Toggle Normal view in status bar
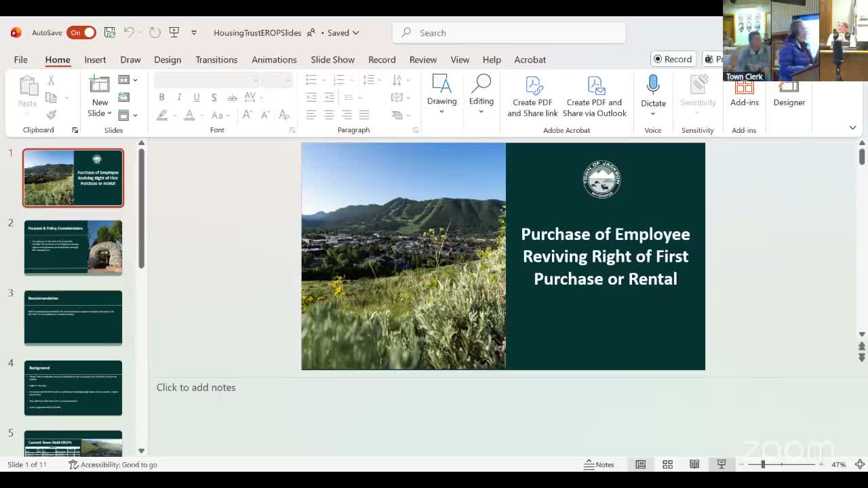Viewport: 868px width, 488px height. tap(640, 464)
